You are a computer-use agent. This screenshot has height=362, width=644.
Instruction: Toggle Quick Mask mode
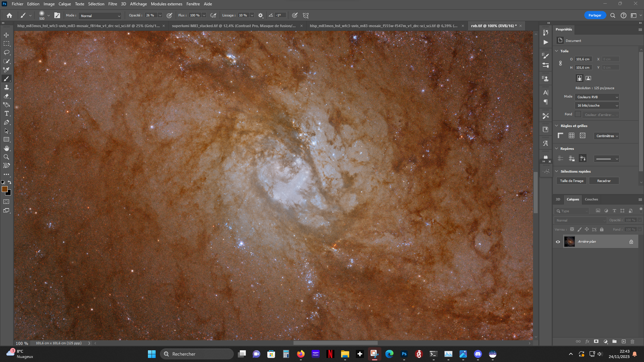[6, 202]
